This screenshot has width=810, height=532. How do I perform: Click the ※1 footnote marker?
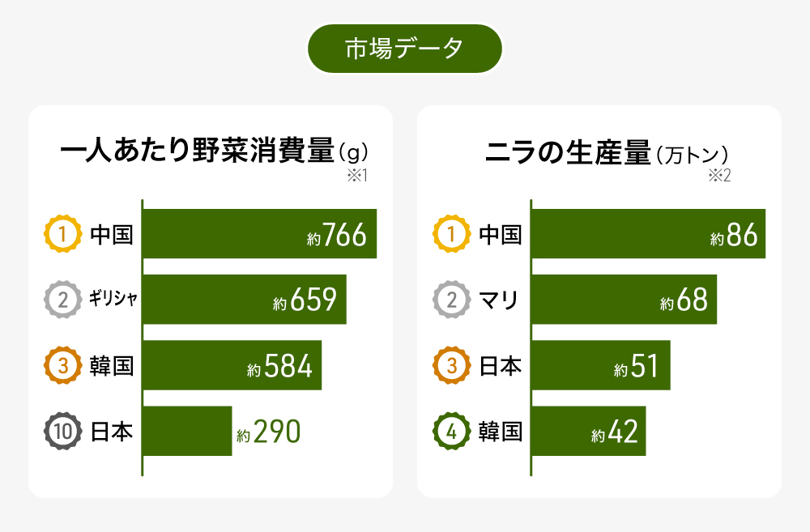pos(357,176)
